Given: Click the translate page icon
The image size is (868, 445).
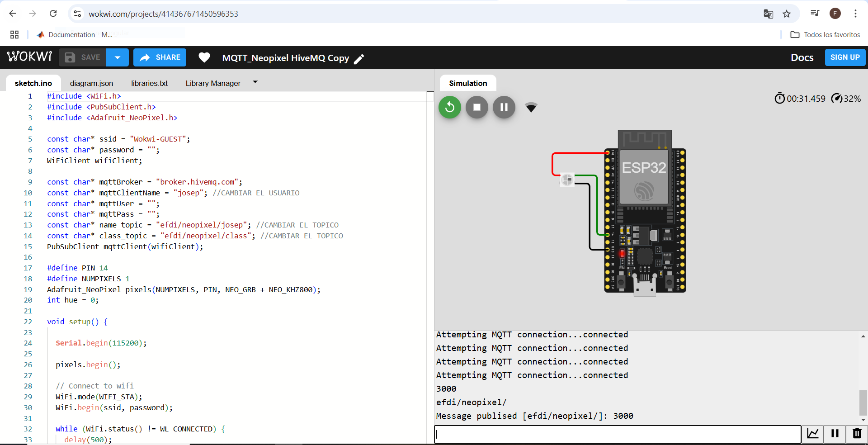Looking at the screenshot, I should (768, 14).
